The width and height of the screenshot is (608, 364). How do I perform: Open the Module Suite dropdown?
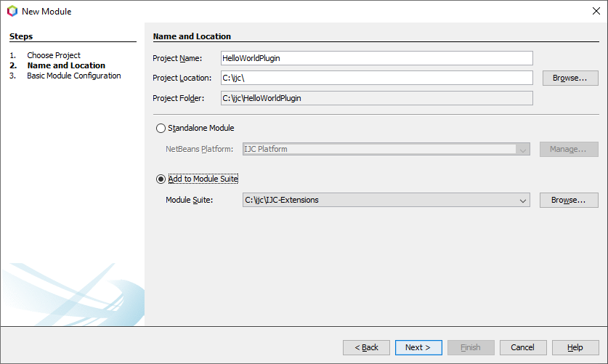pyautogui.click(x=522, y=200)
